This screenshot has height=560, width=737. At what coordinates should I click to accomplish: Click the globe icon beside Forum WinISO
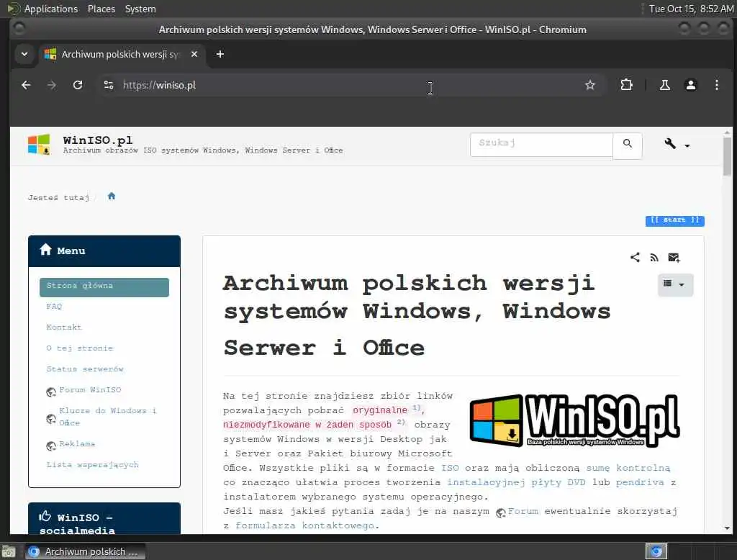(x=51, y=392)
